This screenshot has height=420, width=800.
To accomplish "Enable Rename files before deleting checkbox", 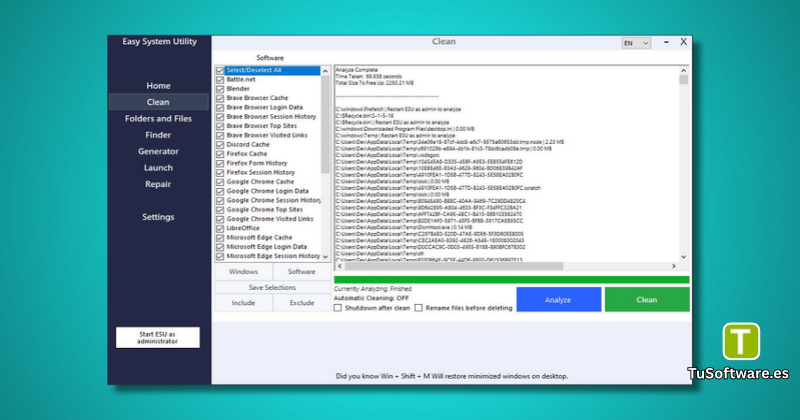I will coord(418,308).
